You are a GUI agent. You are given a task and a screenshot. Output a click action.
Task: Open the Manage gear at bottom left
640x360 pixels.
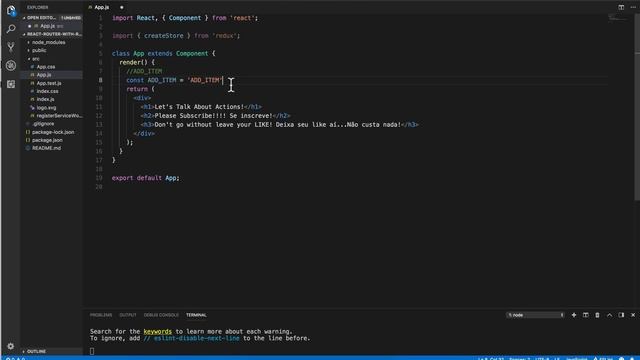point(11,346)
